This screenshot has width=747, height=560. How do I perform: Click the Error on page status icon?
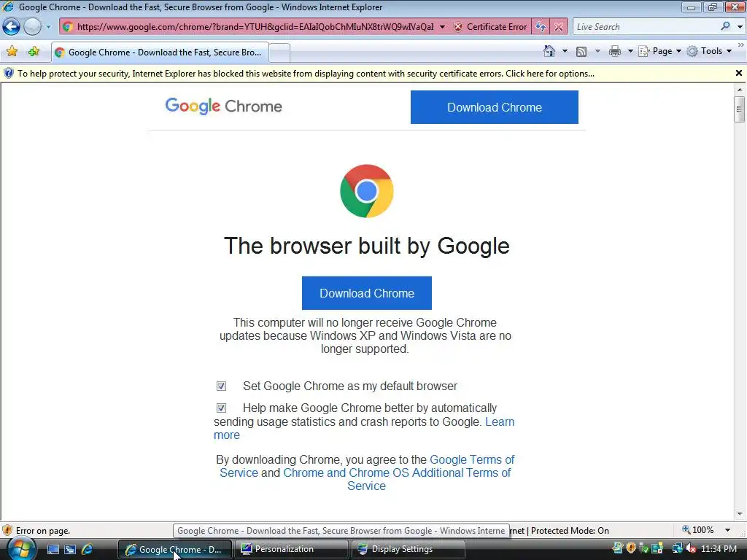[7, 530]
